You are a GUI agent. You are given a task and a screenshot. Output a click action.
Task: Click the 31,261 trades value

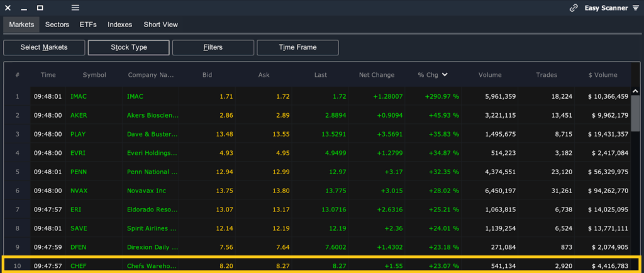click(562, 191)
